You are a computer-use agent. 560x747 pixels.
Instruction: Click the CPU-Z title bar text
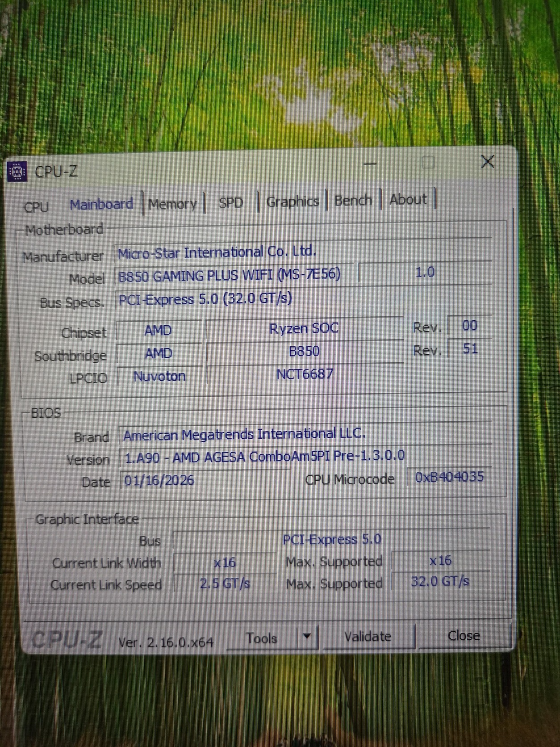click(x=56, y=171)
